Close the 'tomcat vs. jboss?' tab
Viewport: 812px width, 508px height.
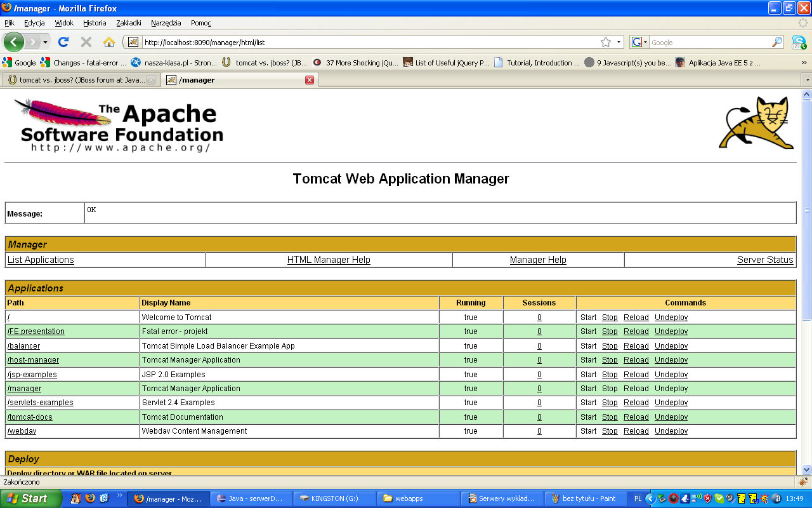[x=151, y=80]
